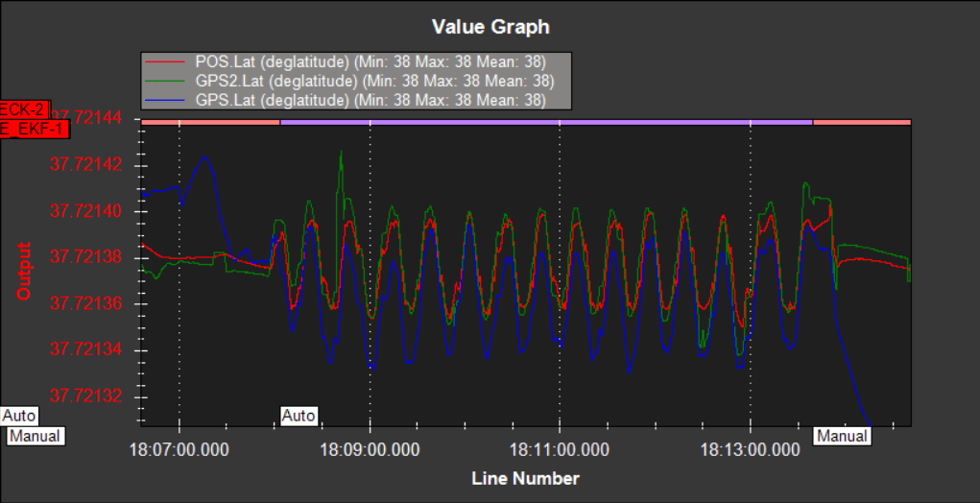Screen dimensions: 980x503
Task: Click the 18:07:00.000 time axis label
Action: coord(179,449)
